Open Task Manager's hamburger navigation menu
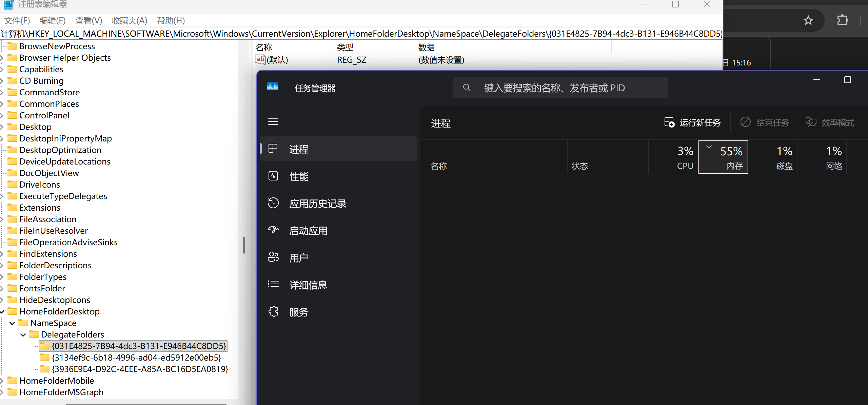Image resolution: width=868 pixels, height=405 pixels. point(273,121)
